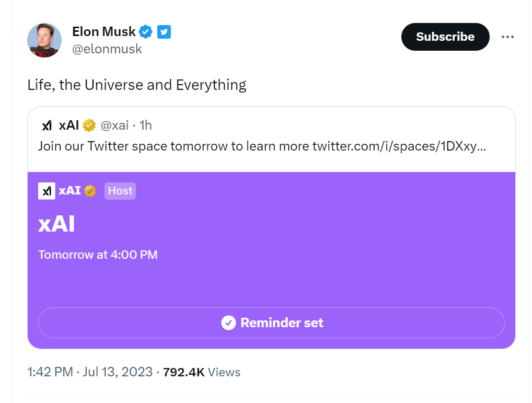Click the 1:42 PM · Jul 13, 2023 timestamp
532x403 pixels.
[x=90, y=372]
